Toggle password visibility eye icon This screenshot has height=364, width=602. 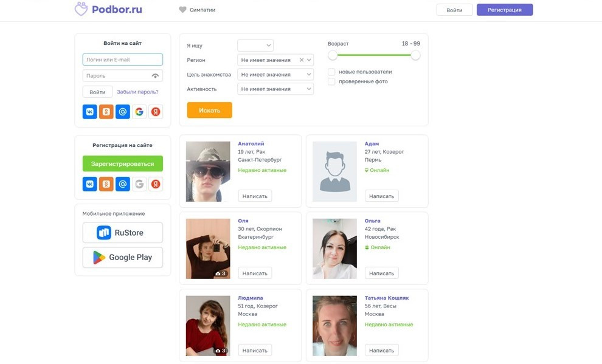coord(155,76)
